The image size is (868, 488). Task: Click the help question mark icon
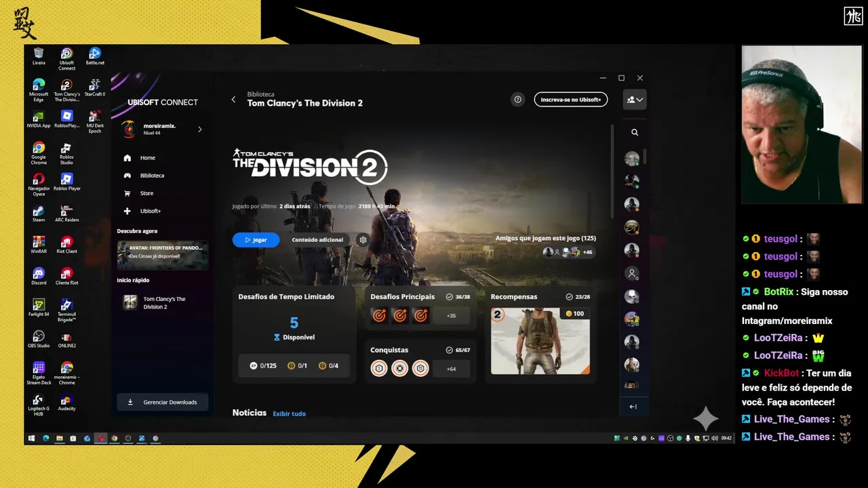[x=518, y=100]
